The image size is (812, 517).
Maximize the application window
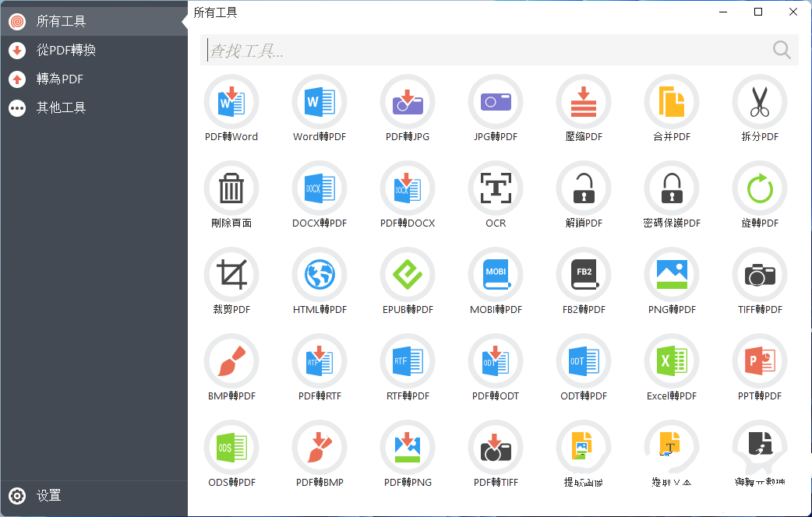pos(758,12)
